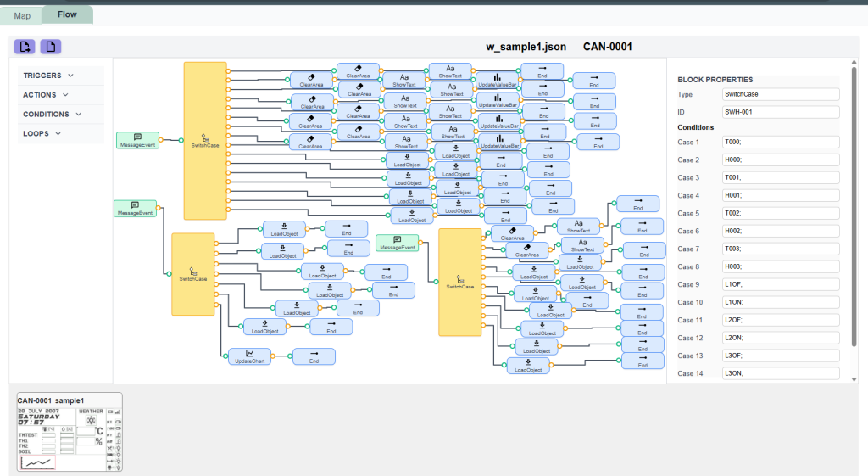
Task: Click the ID field showing SWH-001
Action: [x=779, y=112]
